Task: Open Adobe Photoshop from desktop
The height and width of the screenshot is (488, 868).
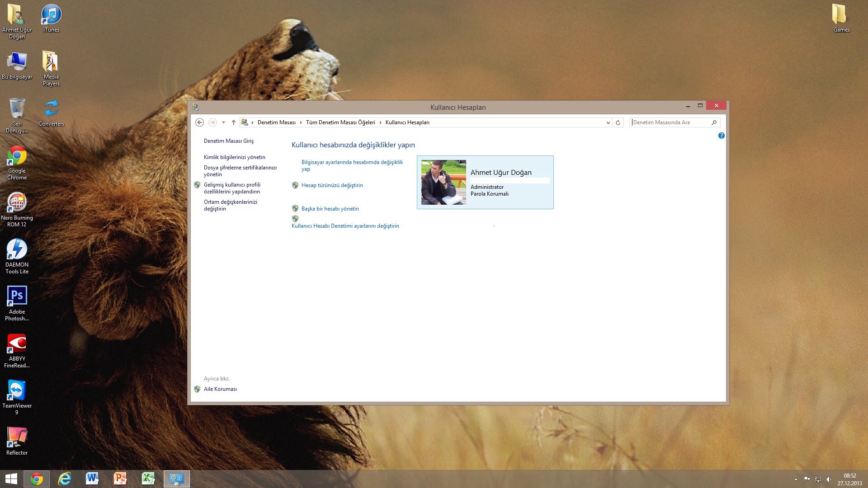Action: point(16,297)
